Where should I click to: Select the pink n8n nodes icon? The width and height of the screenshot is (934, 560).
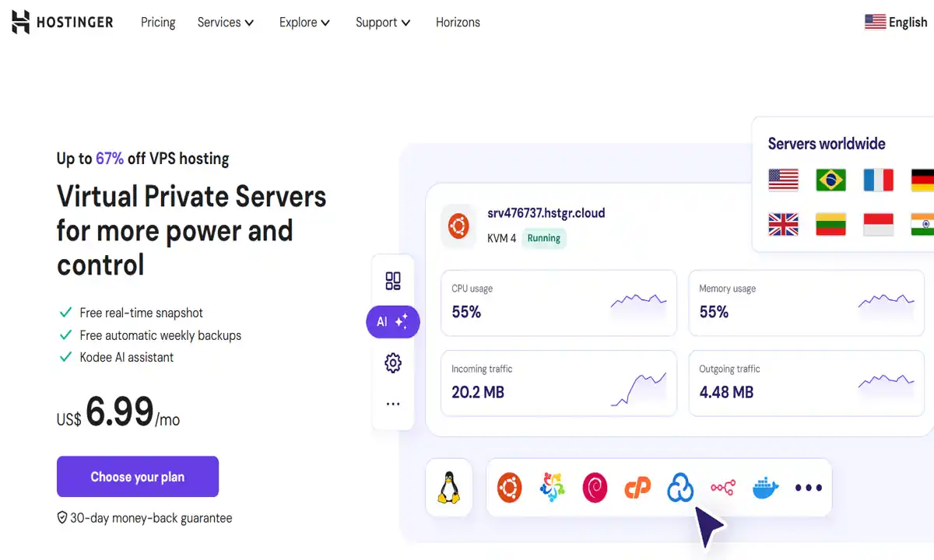click(x=723, y=488)
